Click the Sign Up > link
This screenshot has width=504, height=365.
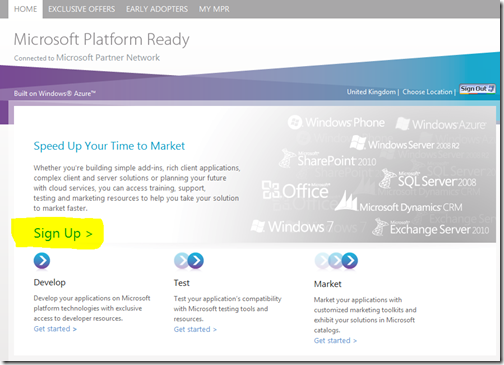point(63,233)
